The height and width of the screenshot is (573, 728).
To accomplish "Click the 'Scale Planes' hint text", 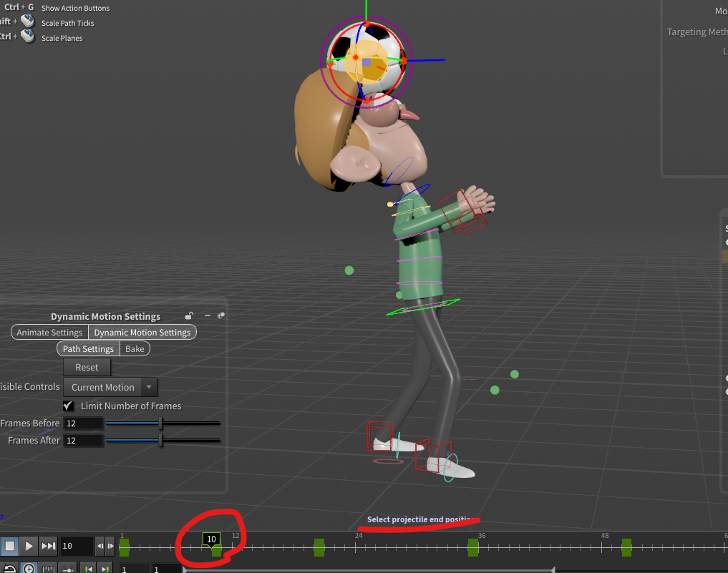I will pyautogui.click(x=62, y=38).
